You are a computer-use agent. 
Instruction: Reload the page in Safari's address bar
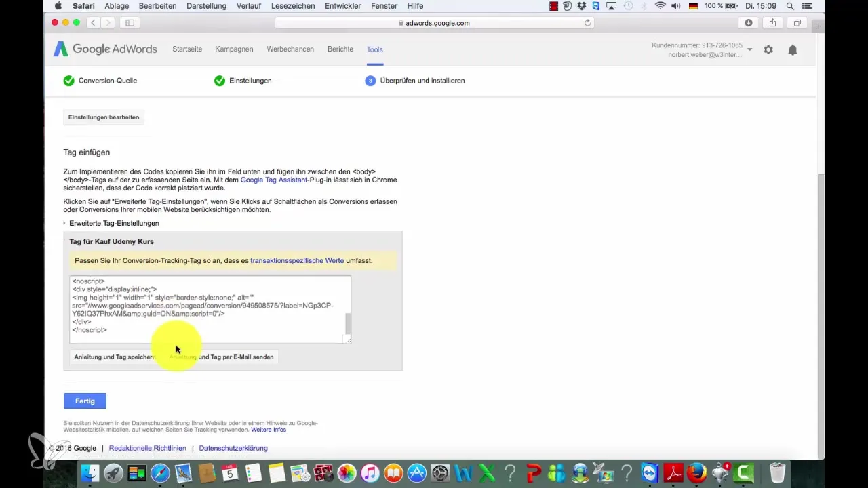tap(587, 23)
